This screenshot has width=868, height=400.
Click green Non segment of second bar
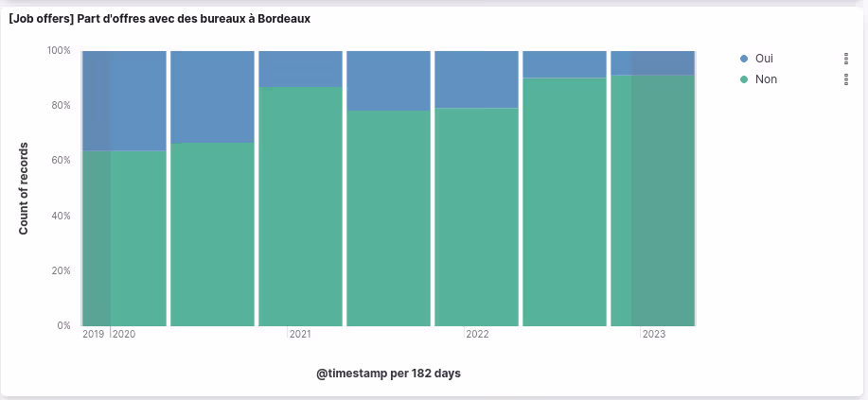point(212,235)
